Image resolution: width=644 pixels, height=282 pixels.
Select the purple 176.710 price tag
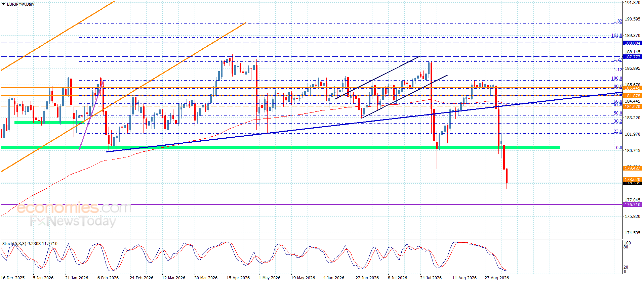(x=632, y=205)
